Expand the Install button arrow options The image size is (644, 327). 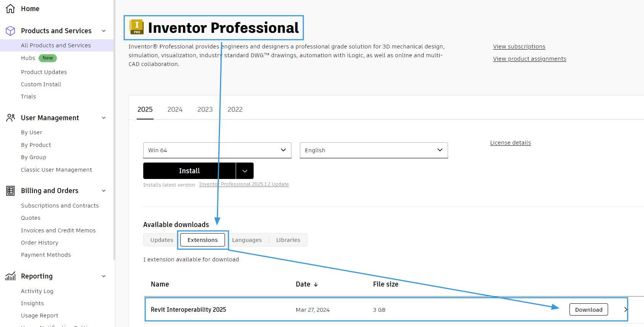[245, 171]
